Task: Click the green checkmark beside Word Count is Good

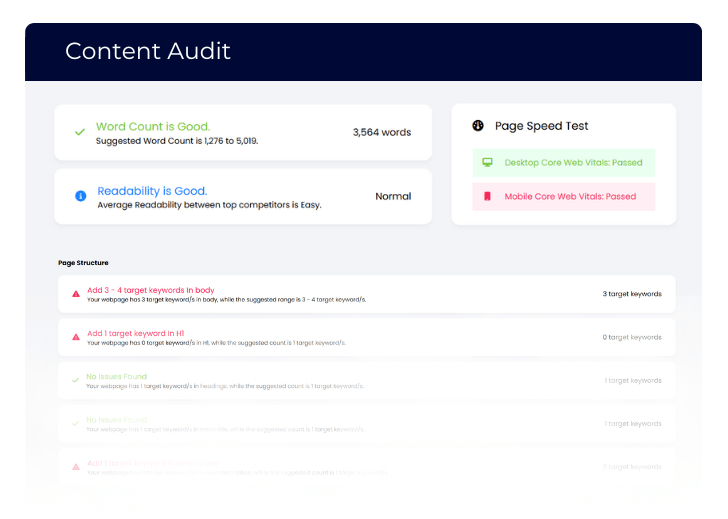Action: click(x=80, y=132)
